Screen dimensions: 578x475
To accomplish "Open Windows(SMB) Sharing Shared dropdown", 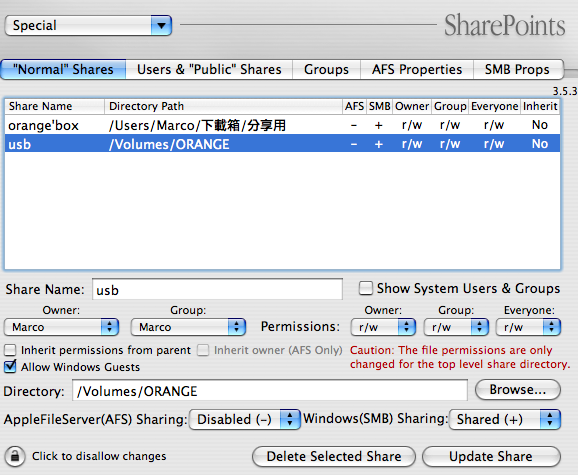I will pos(505,419).
